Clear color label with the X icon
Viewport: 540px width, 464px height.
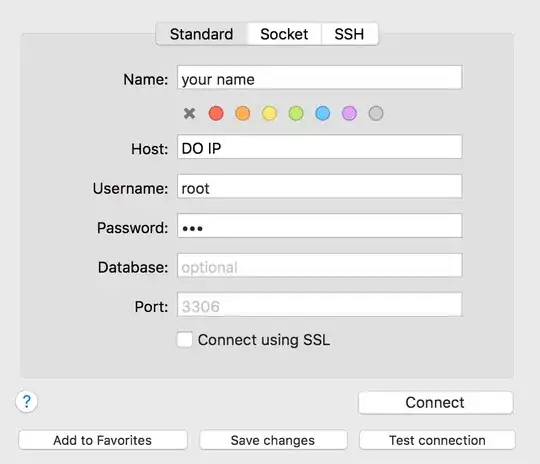tap(189, 113)
